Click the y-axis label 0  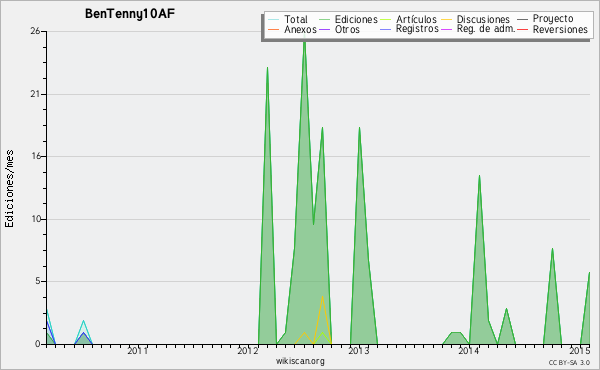38,344
